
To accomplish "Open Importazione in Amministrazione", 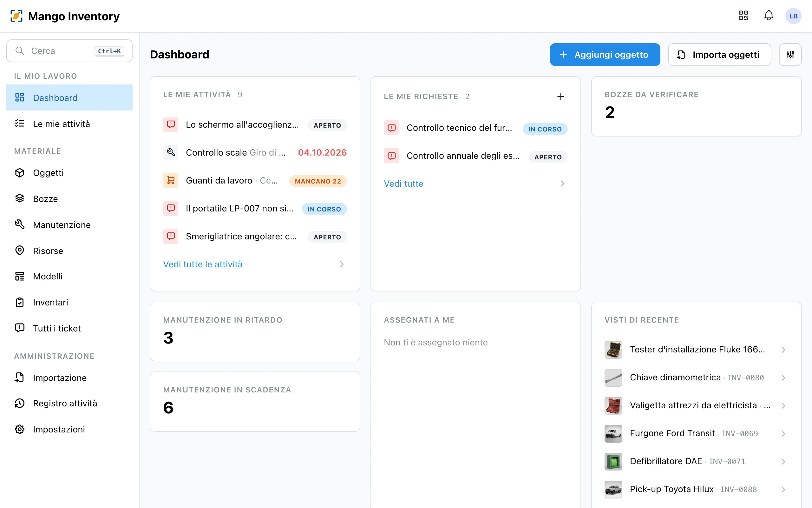I will (69, 378).
